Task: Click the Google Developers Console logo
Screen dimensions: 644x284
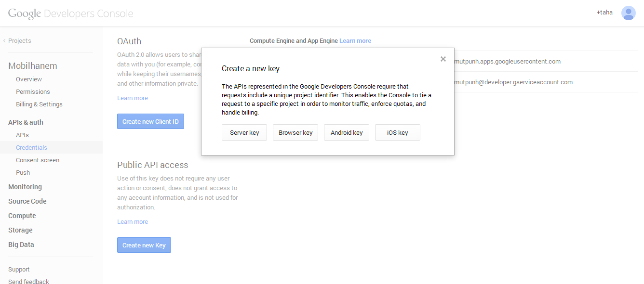Action: click(x=70, y=13)
